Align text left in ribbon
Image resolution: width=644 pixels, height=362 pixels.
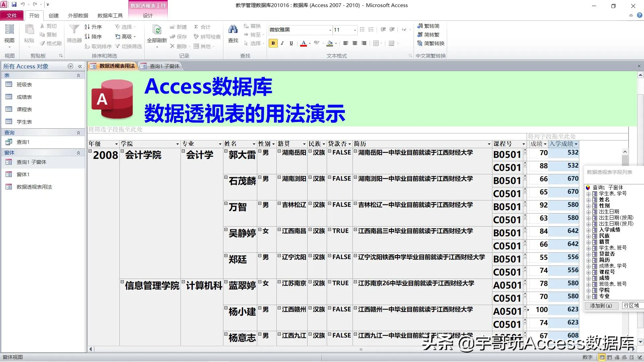point(346,43)
